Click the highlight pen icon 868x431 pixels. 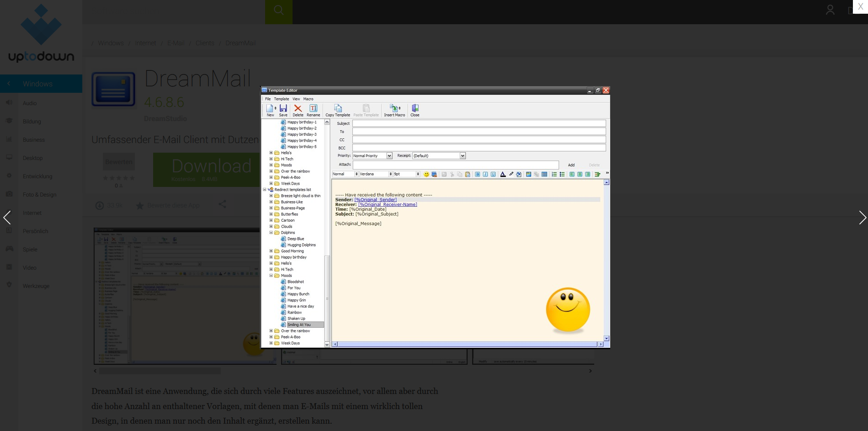pyautogui.click(x=511, y=174)
